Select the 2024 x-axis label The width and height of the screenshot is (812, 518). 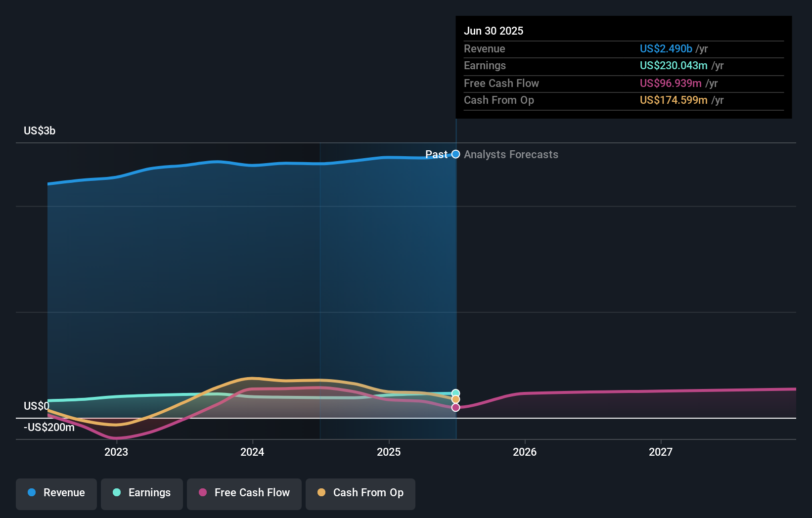coord(252,452)
